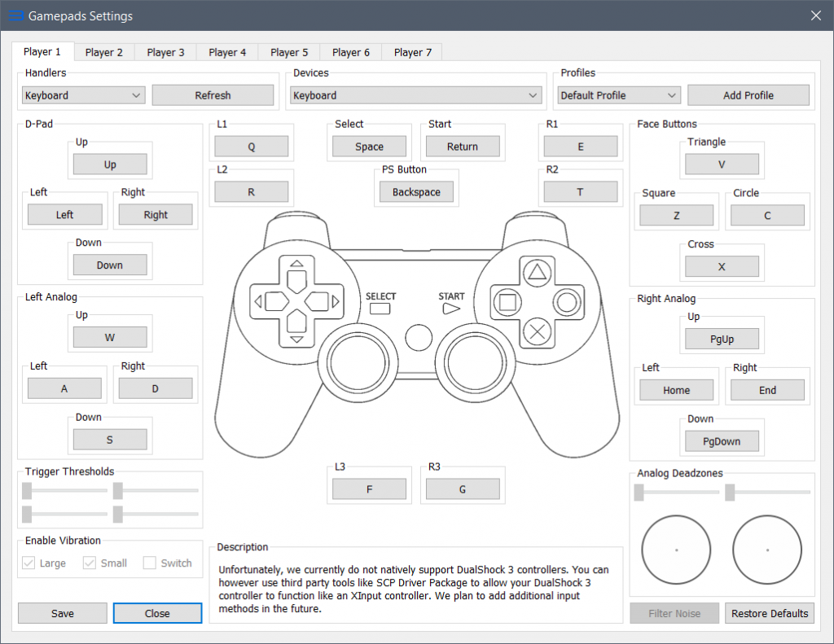The height and width of the screenshot is (644, 834).
Task: Open the Handlers dropdown
Action: (83, 95)
